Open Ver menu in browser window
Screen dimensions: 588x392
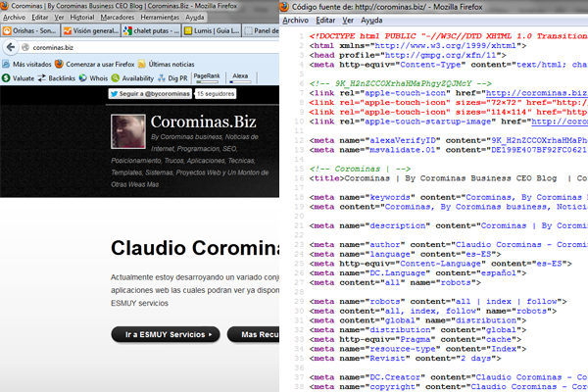59,18
